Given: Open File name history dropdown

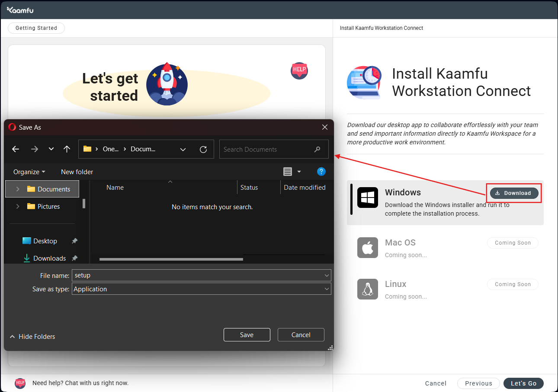Looking at the screenshot, I should coord(327,275).
